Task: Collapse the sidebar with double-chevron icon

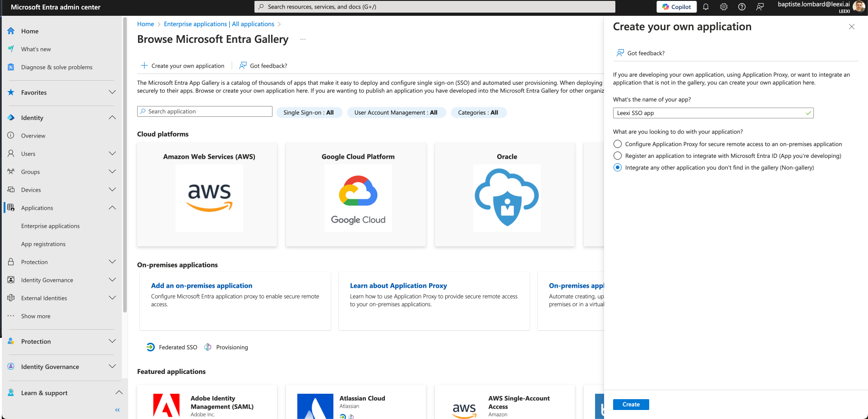Action: [x=117, y=410]
